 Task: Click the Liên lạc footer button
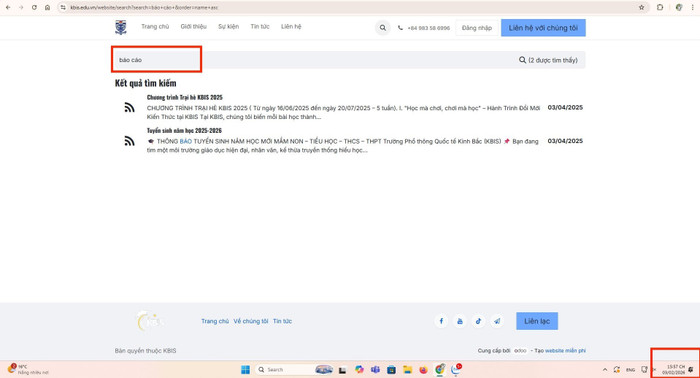pyautogui.click(x=537, y=321)
